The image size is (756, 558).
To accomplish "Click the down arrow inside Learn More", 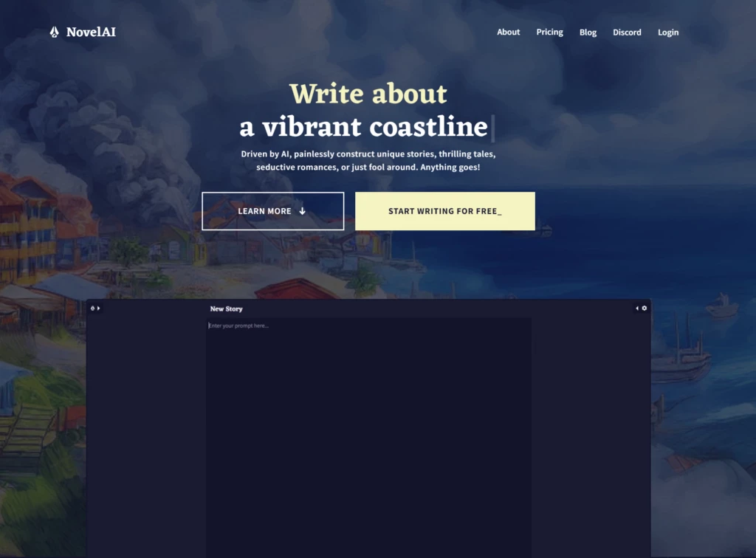I will pos(302,211).
